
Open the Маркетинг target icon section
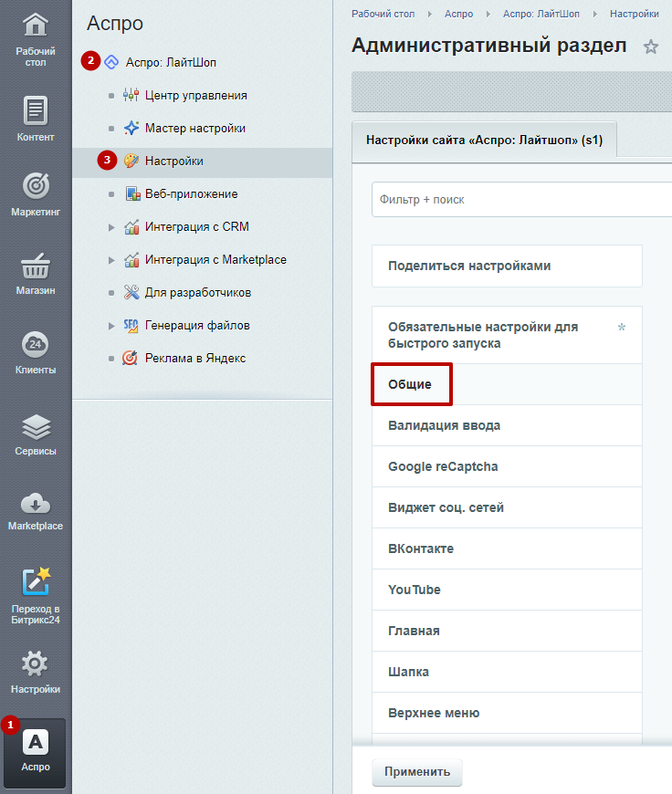click(x=36, y=194)
